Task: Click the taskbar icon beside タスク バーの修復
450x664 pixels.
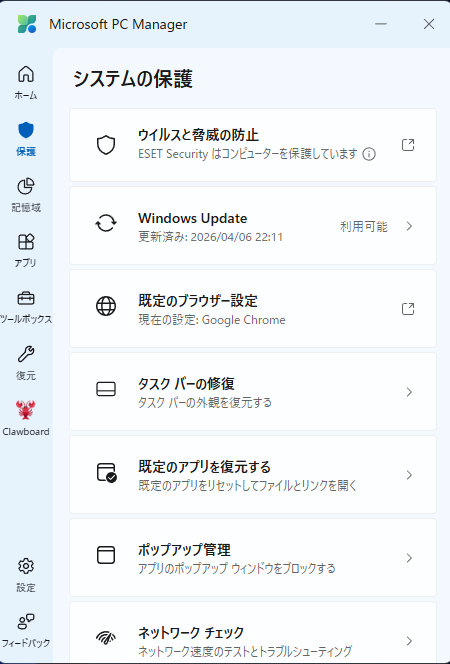Action: pyautogui.click(x=106, y=389)
